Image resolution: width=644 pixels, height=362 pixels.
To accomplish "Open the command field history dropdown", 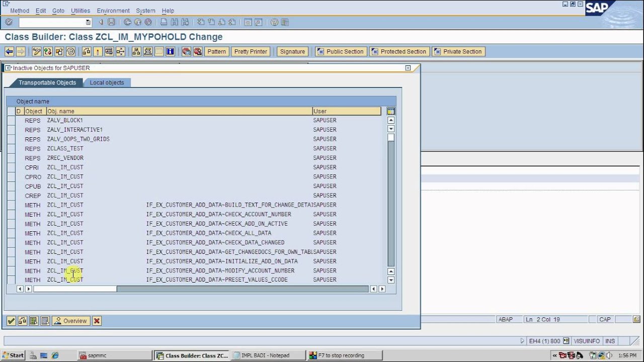I will point(88,22).
